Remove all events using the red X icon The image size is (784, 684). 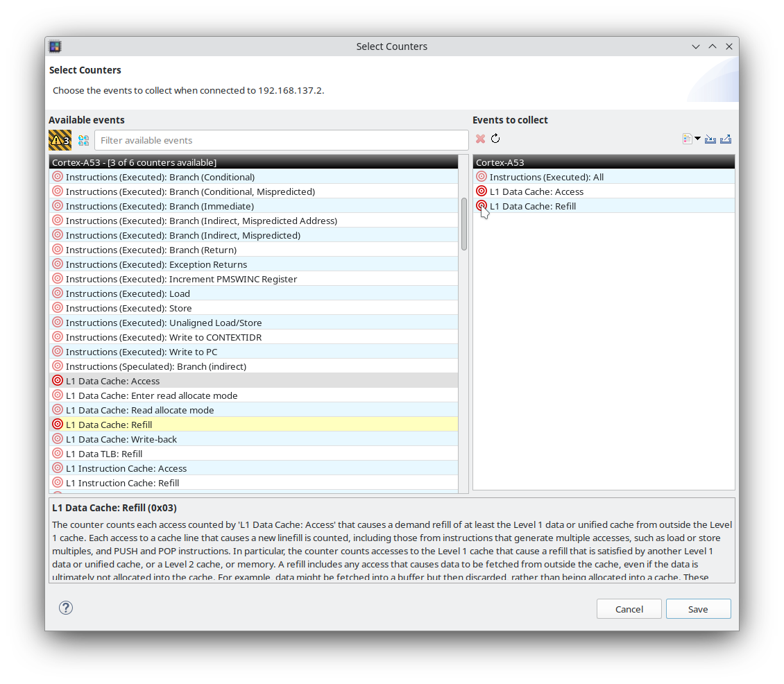[x=480, y=139]
